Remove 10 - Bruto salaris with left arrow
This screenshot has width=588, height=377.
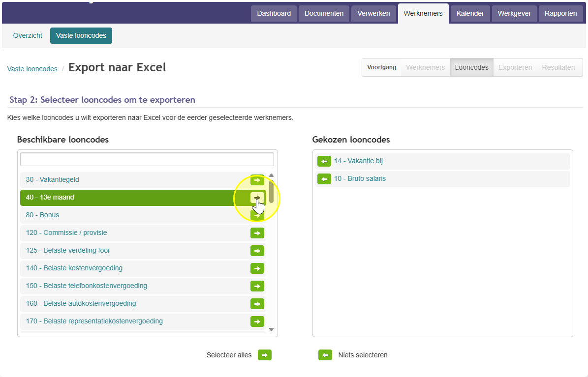[324, 179]
